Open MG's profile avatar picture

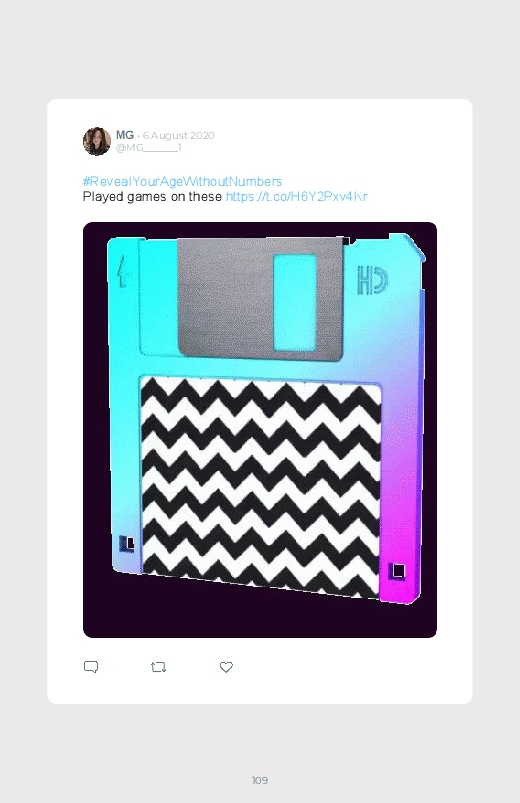97,141
